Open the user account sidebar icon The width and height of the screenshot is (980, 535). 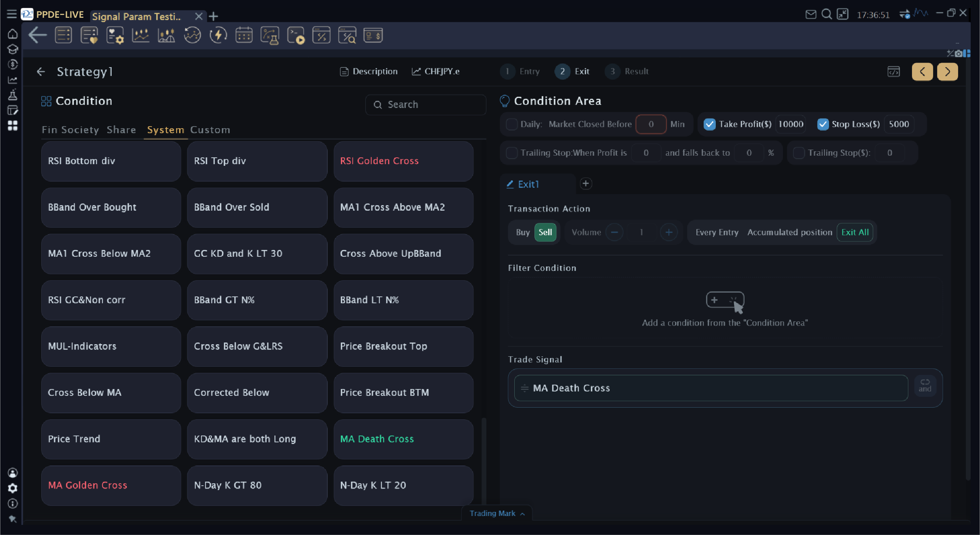point(13,473)
